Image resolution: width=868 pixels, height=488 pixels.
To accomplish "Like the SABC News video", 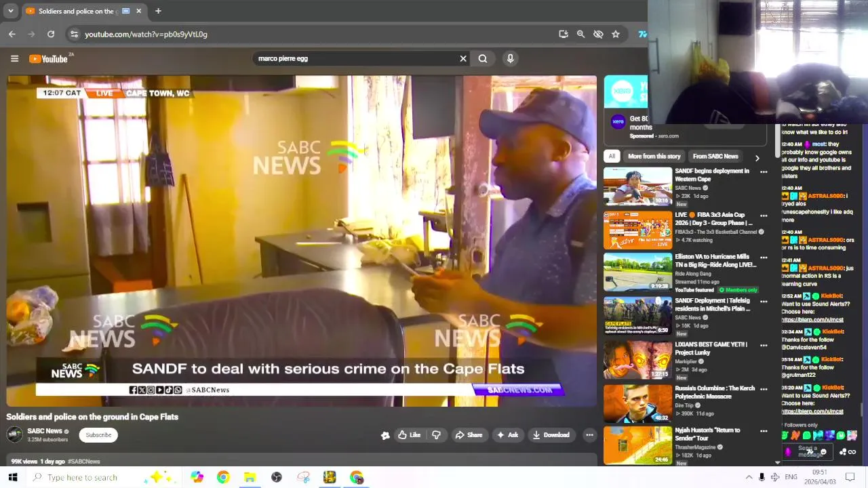I will point(409,435).
